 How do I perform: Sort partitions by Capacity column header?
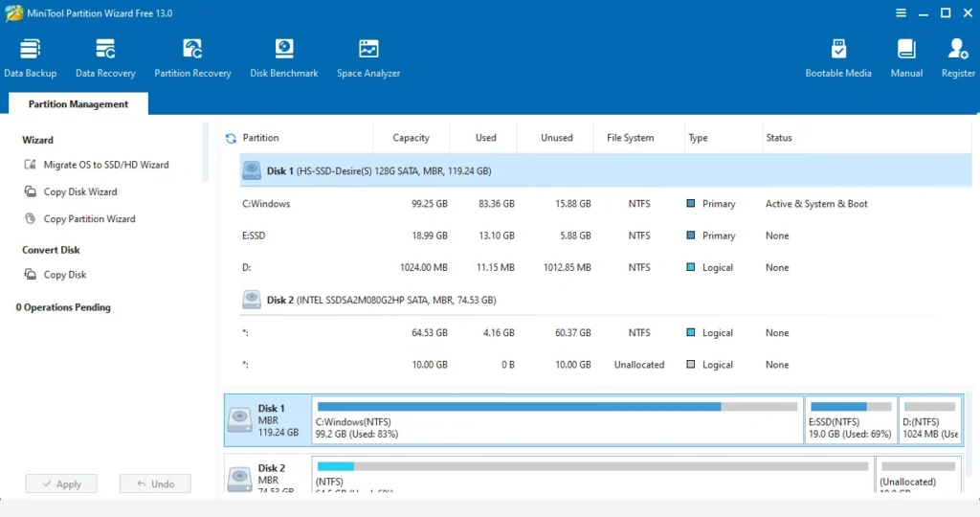pos(411,138)
